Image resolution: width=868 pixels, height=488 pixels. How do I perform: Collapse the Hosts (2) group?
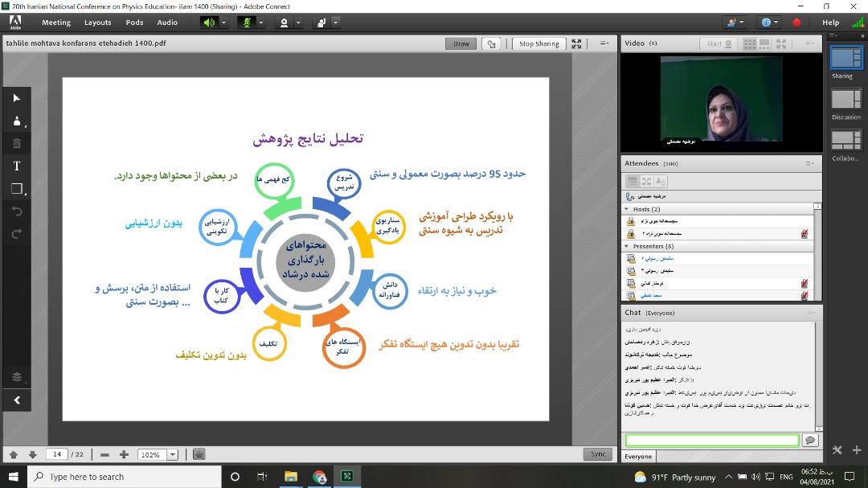pos(627,209)
